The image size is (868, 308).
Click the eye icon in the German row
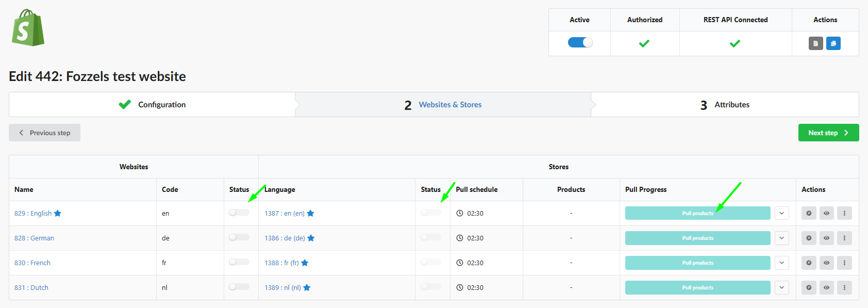coord(826,238)
